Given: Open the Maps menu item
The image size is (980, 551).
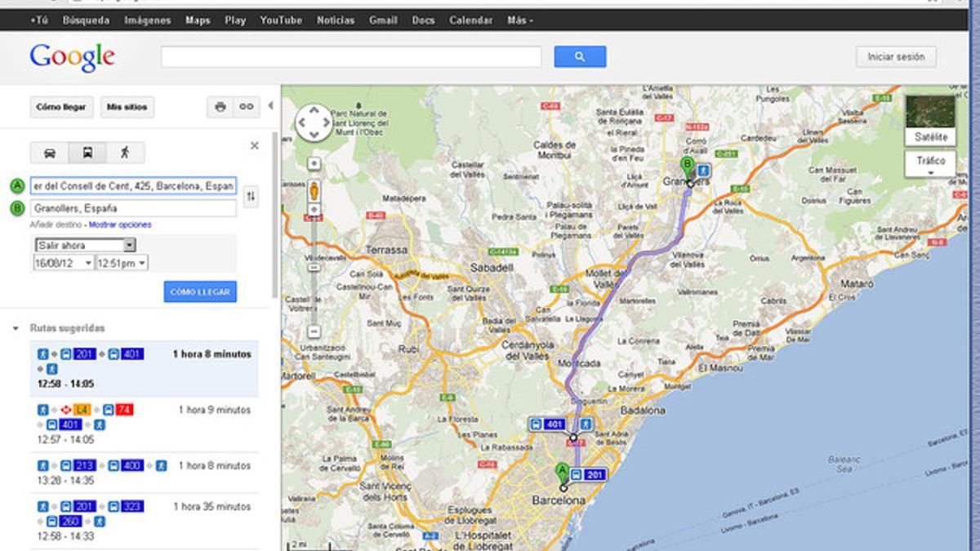Looking at the screenshot, I should (x=197, y=20).
